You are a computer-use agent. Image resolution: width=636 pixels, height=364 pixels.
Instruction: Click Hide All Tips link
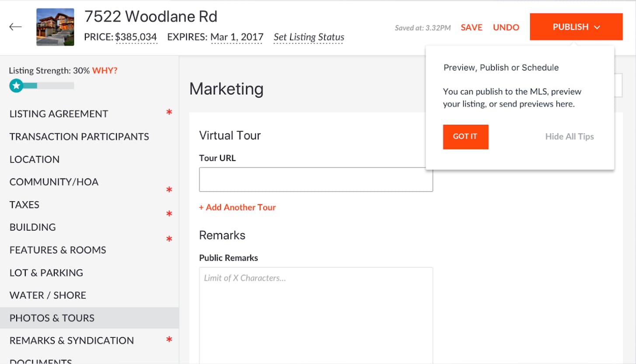569,136
